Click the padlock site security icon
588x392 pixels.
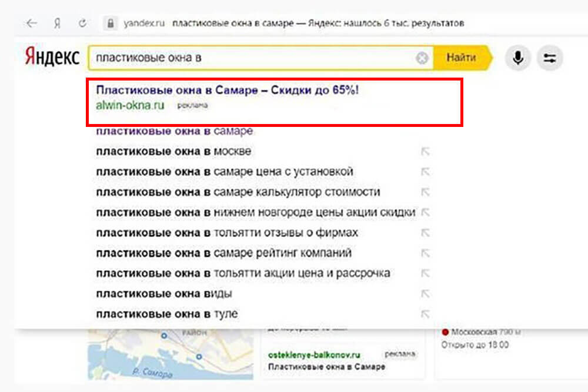111,24
